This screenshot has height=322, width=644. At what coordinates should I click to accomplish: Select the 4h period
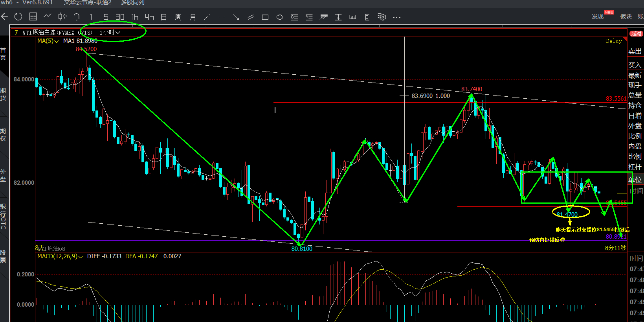(149, 17)
